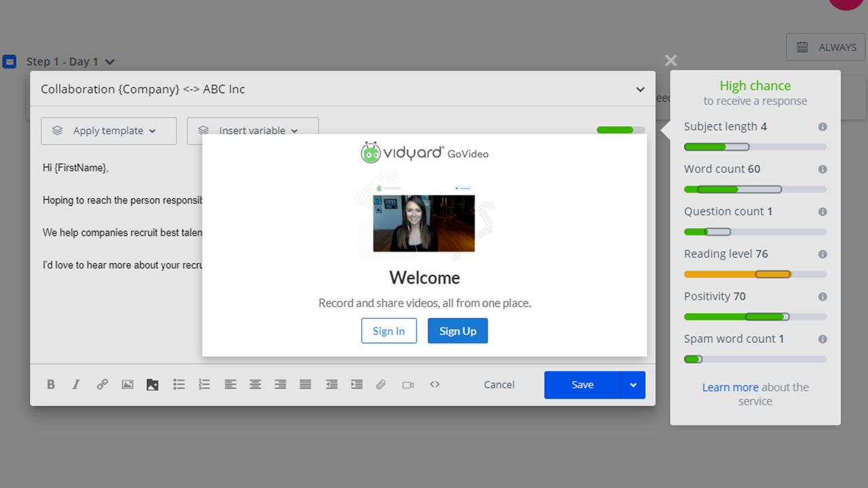Image resolution: width=868 pixels, height=488 pixels.
Task: Open the Apply template dropdown
Action: tap(108, 131)
